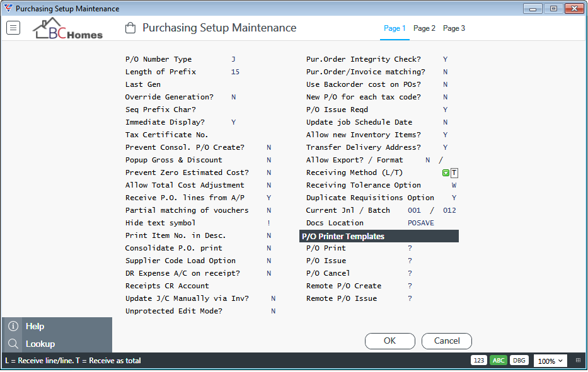Click the P/O Print template field
The height and width of the screenshot is (372, 588).
410,248
